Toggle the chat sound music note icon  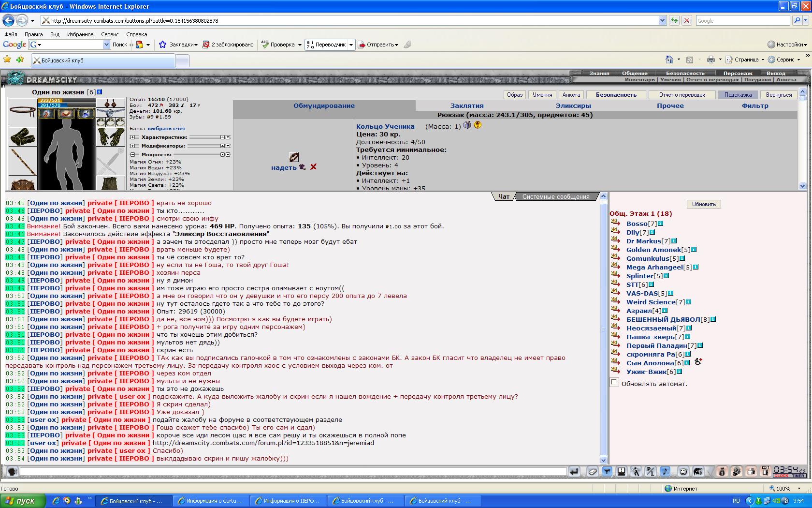665,471
